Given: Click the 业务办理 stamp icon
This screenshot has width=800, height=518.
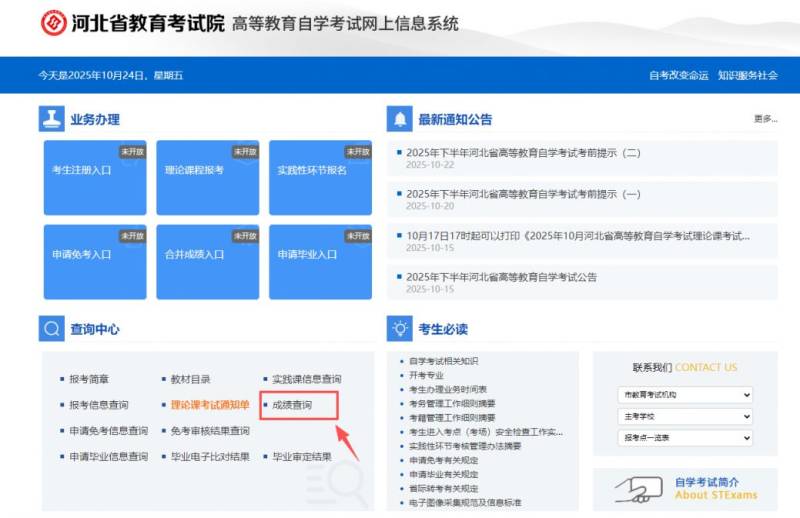Looking at the screenshot, I should [51, 119].
